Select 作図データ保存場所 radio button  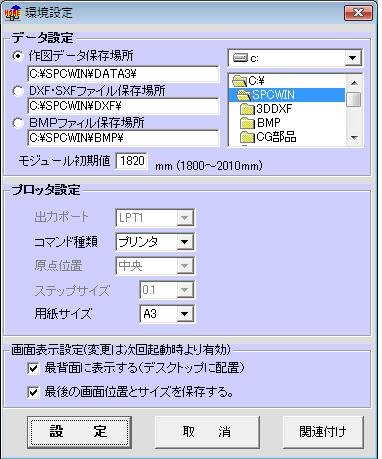tap(17, 56)
